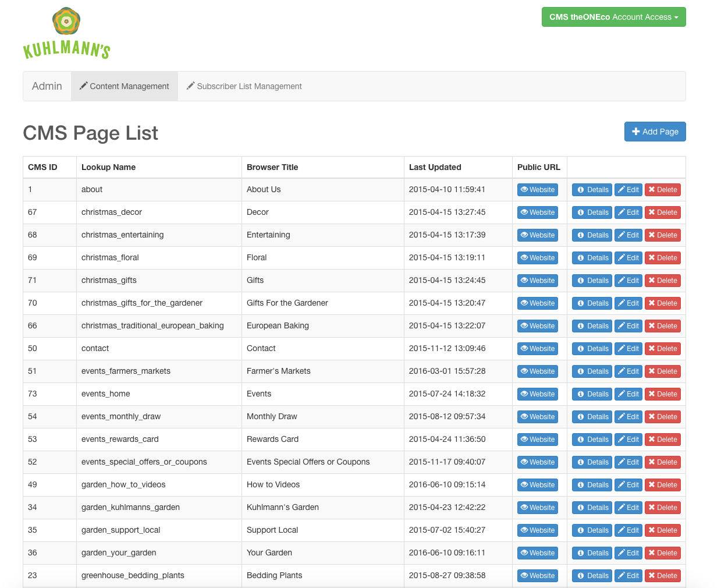Open Details for christmas_decor page

pyautogui.click(x=592, y=212)
